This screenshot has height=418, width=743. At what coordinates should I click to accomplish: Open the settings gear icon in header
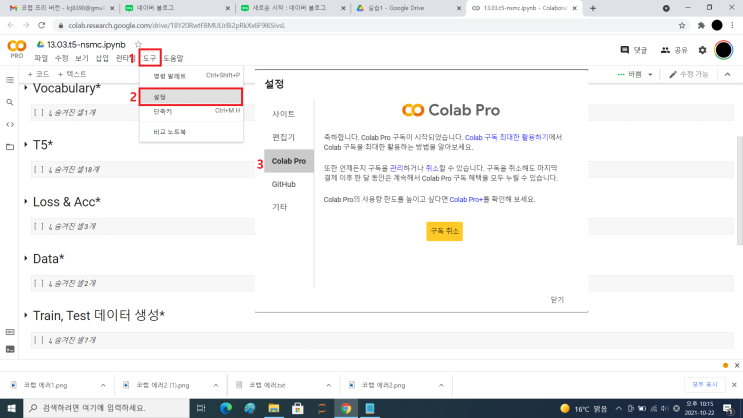702,50
